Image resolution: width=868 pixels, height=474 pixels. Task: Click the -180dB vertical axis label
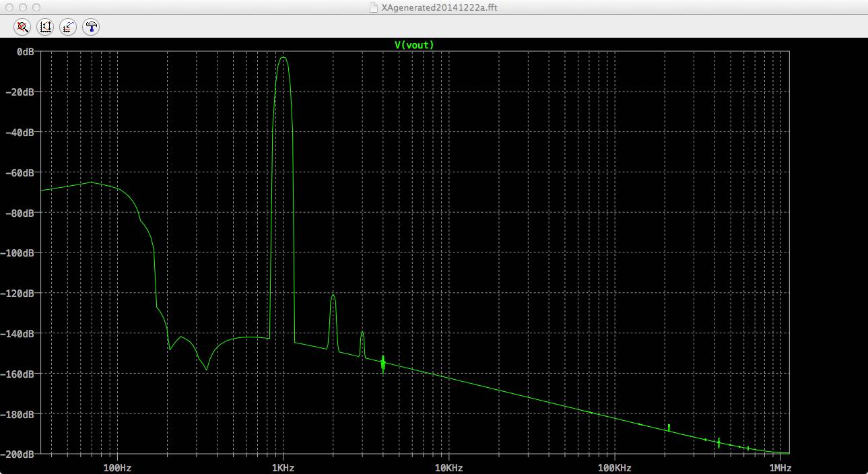click(18, 414)
